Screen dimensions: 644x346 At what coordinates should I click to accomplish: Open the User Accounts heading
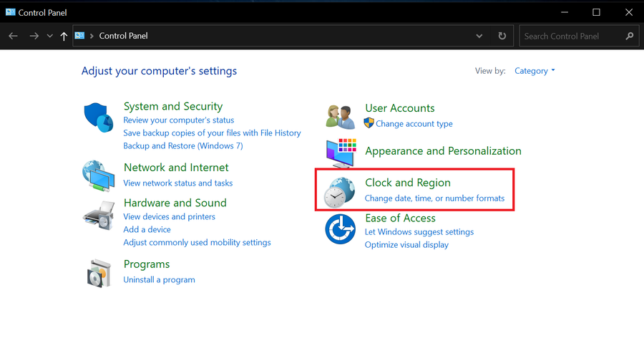coord(399,107)
